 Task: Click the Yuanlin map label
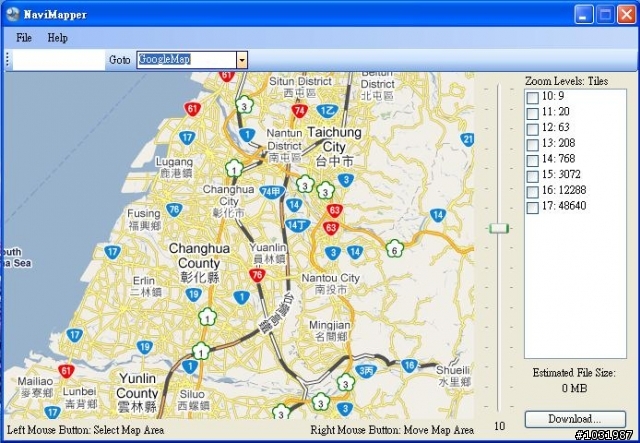click(268, 254)
